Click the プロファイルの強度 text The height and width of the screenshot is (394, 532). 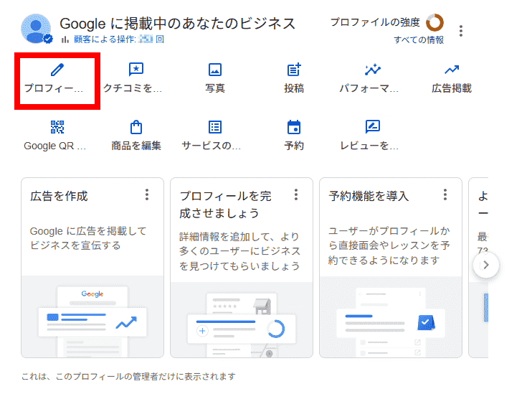[375, 22]
